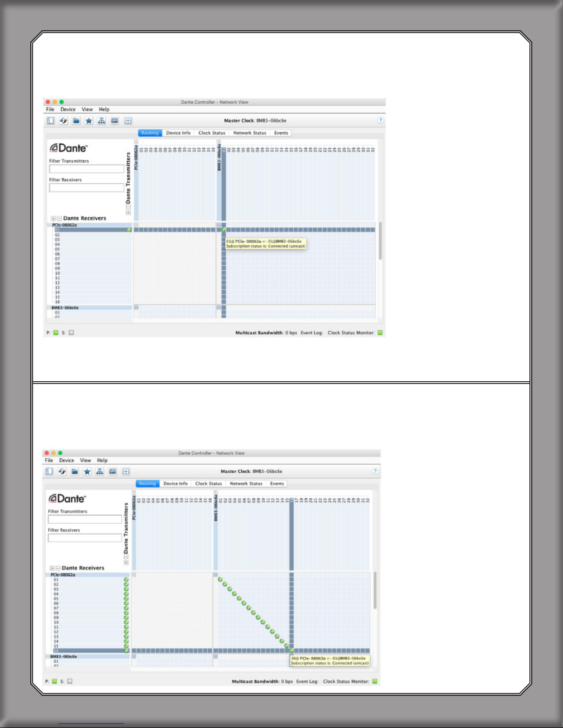Collapse PCIe-08062a receiver tree in upper window

(x=49, y=225)
